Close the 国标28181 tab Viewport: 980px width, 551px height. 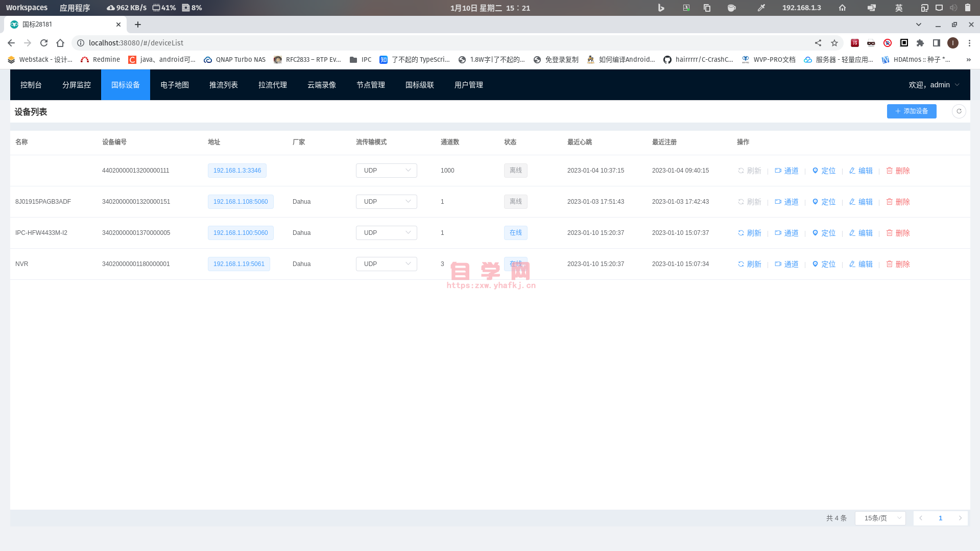coord(118,25)
